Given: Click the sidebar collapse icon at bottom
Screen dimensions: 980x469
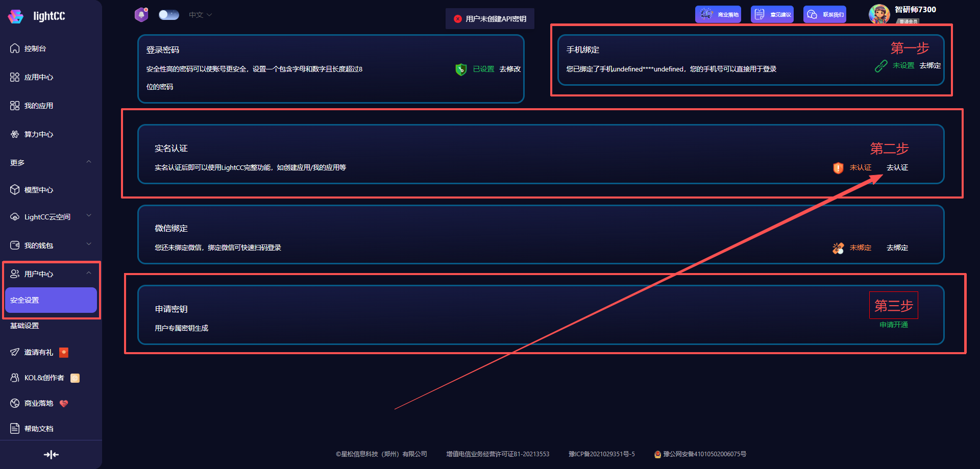Looking at the screenshot, I should [x=51, y=455].
